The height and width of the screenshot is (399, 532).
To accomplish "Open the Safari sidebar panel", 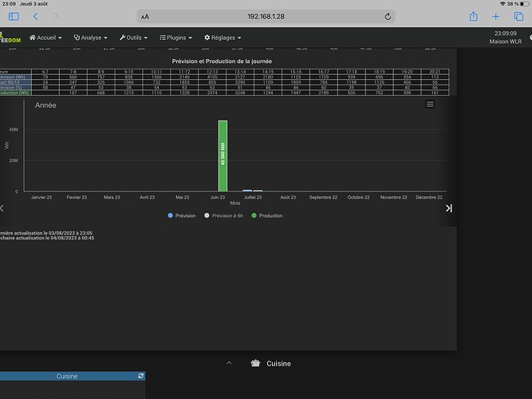I will (x=13, y=16).
